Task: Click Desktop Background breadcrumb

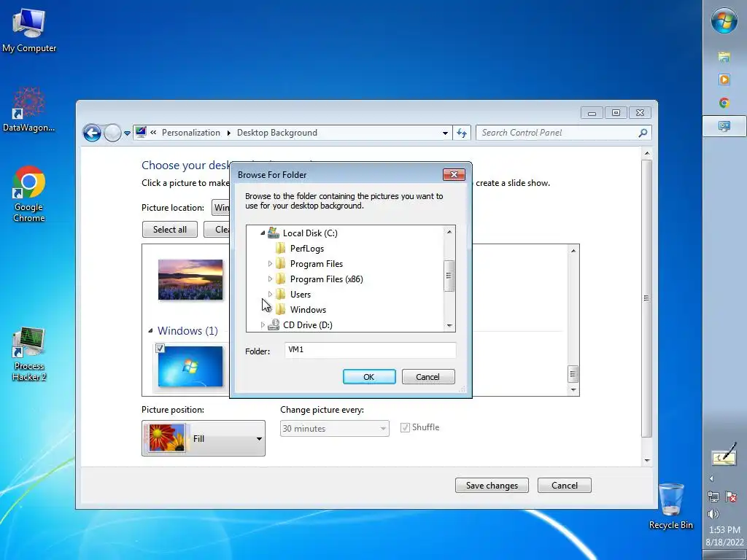Action: click(x=276, y=133)
